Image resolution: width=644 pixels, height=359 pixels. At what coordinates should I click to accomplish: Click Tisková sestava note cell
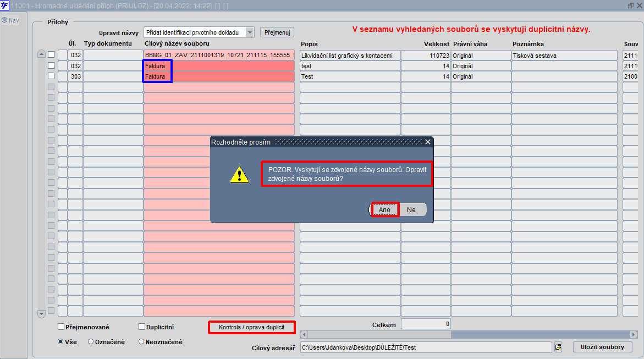pos(564,56)
